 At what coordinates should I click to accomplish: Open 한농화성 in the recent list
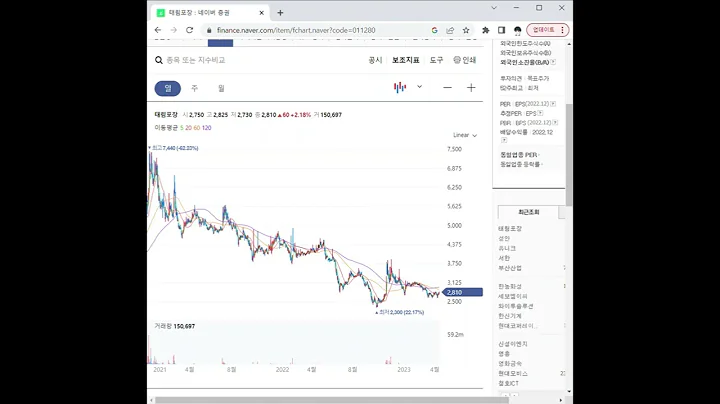510,286
